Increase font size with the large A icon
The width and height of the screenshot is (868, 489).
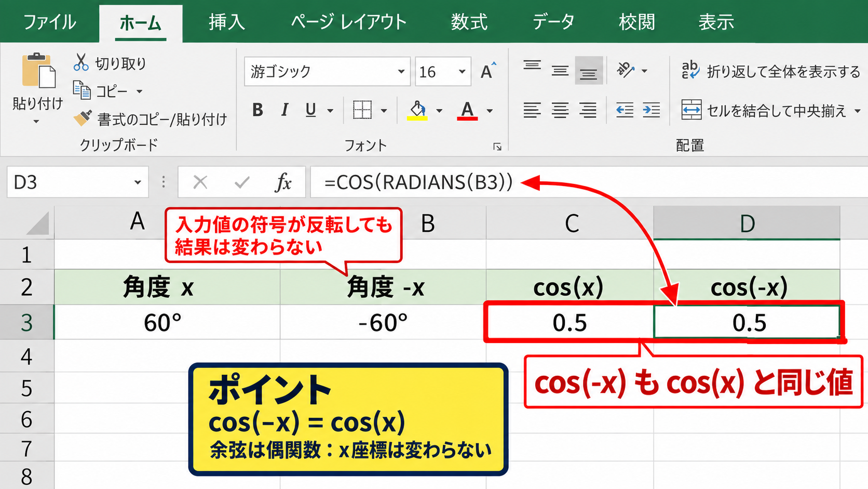[488, 71]
